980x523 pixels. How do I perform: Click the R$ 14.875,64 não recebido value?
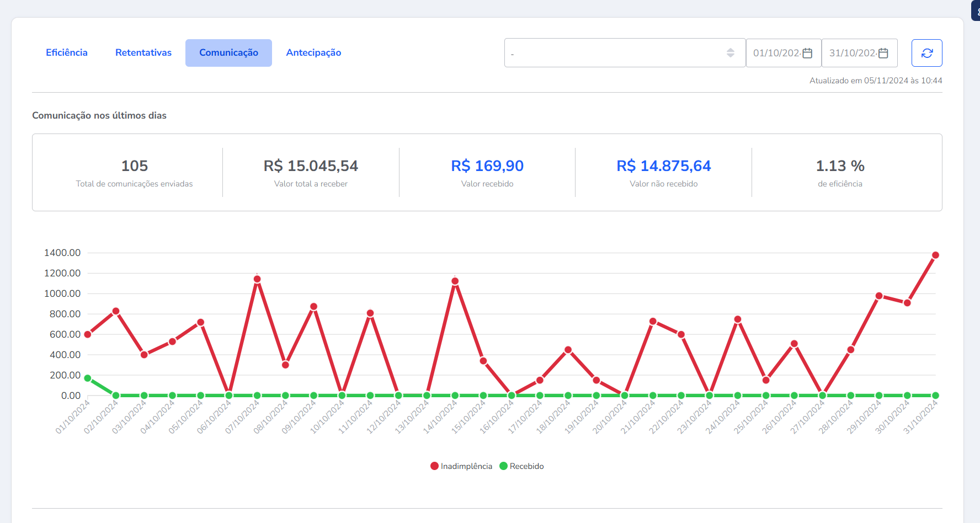pyautogui.click(x=663, y=166)
